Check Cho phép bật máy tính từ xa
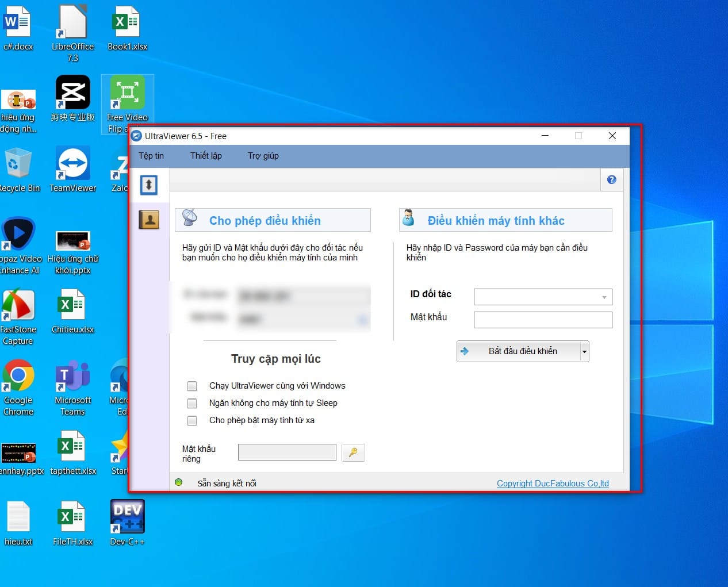Screen dimensions: 728x587 click(x=192, y=420)
